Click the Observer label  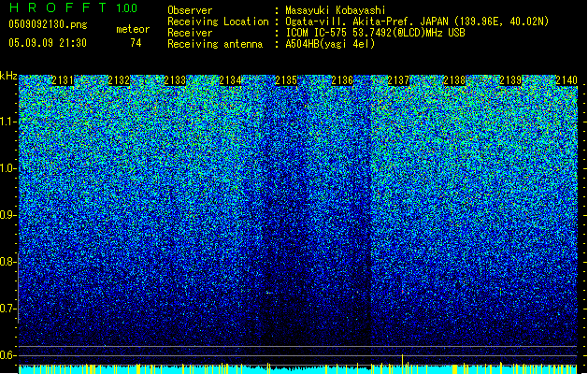click(190, 10)
